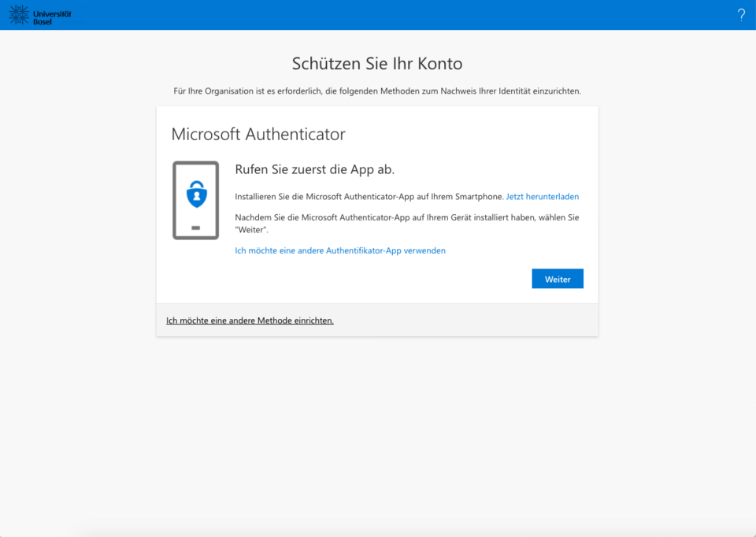The height and width of the screenshot is (537, 756).
Task: Click the "Für Ihre Organisation" subtitle text
Action: tap(377, 91)
